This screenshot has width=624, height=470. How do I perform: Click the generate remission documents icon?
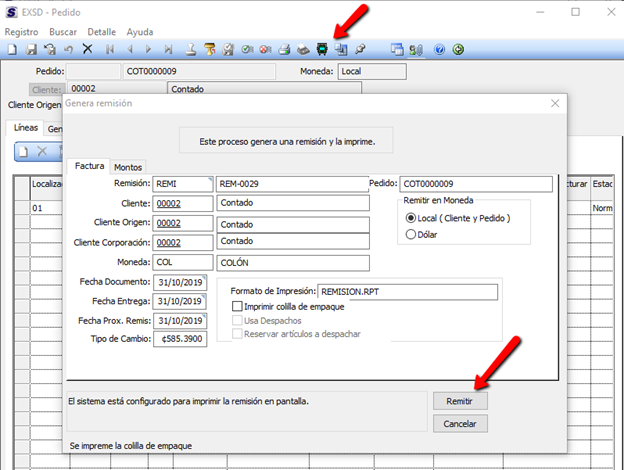click(341, 49)
